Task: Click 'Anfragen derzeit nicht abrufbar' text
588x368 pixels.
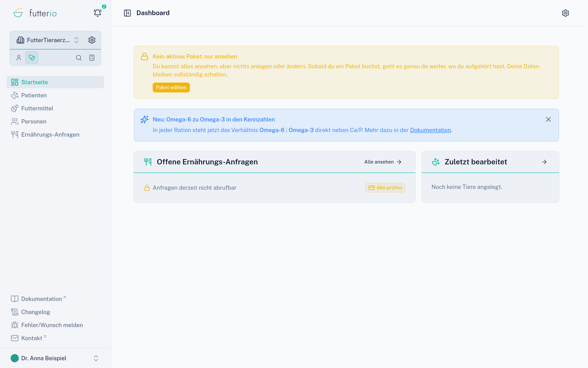Action: (x=194, y=188)
